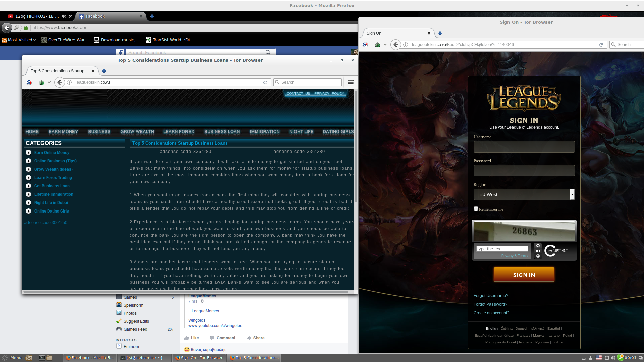This screenshot has width=644, height=362.
Task: Open IMMIGRATION in the site nav
Action: pyautogui.click(x=265, y=132)
